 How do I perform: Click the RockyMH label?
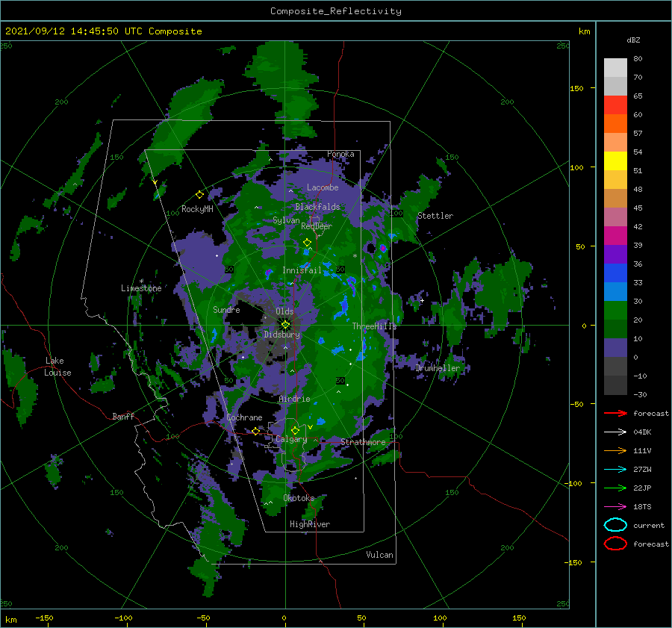click(x=197, y=209)
